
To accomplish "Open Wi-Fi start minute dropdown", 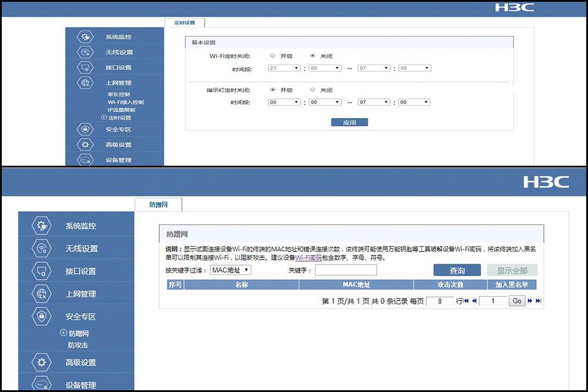I will coord(325,68).
